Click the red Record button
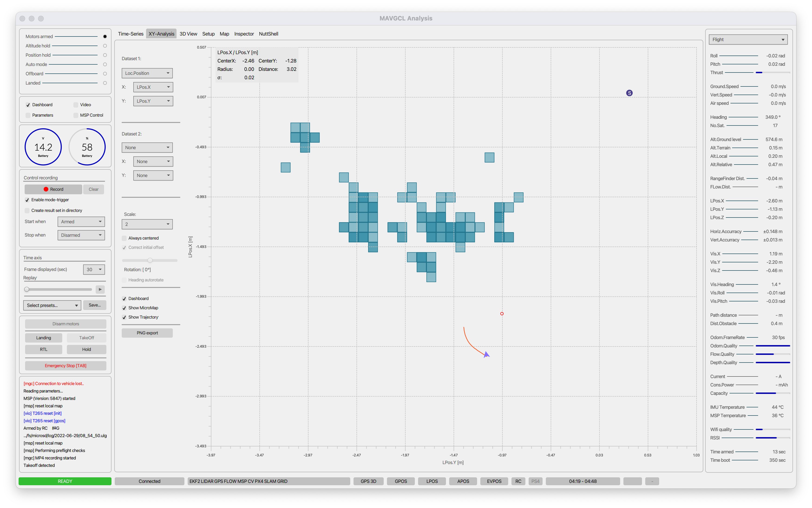 [53, 189]
